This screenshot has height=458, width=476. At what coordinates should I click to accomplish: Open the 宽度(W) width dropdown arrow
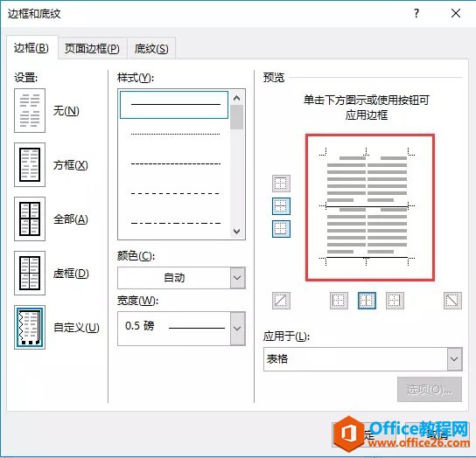[x=237, y=328]
